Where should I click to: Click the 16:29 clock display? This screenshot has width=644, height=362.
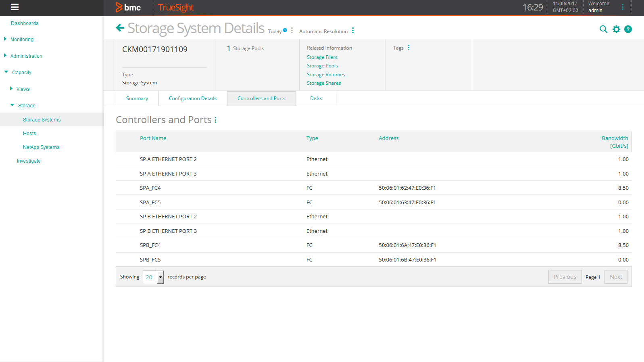(533, 7)
